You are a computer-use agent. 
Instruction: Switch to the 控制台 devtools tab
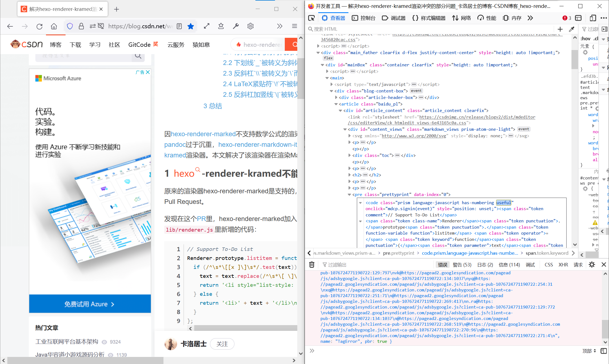click(364, 18)
